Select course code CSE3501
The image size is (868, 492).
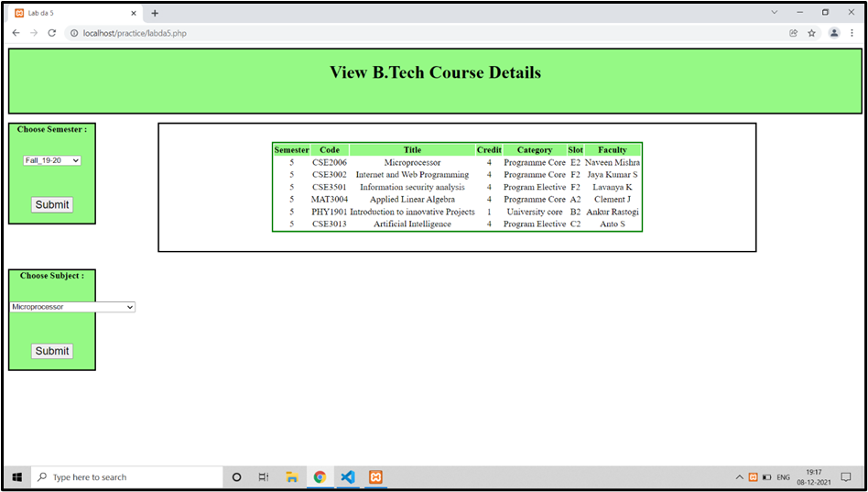coord(330,187)
